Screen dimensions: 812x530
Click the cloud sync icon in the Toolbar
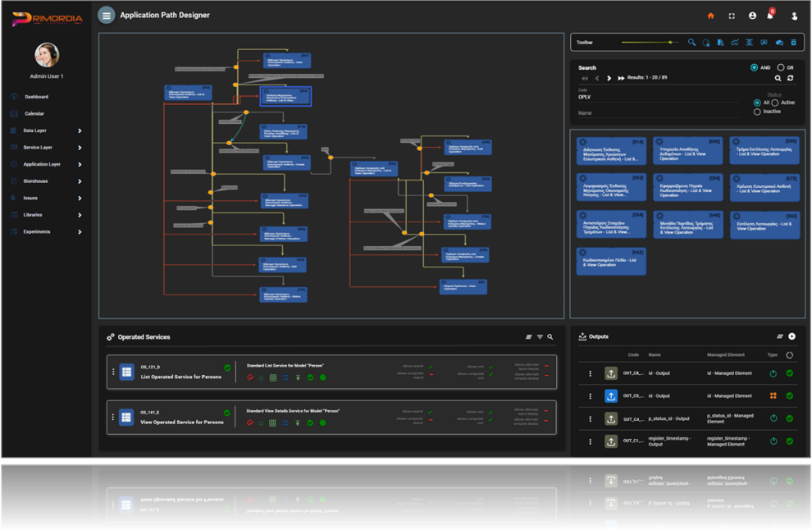[778, 42]
